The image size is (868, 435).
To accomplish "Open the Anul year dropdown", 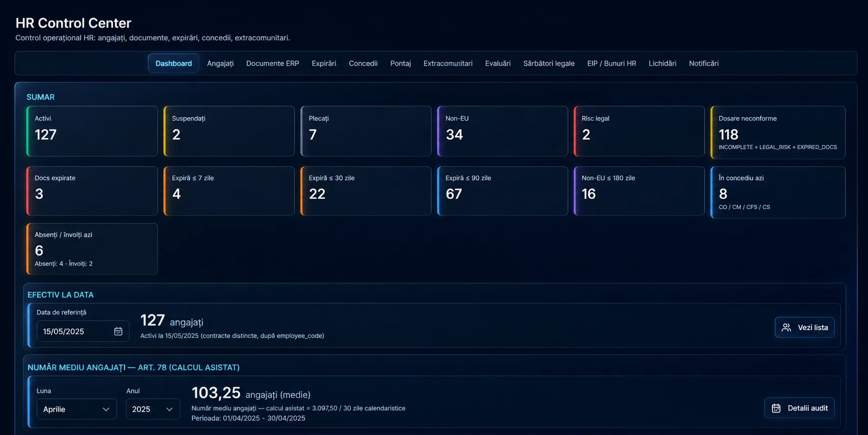I will (x=153, y=409).
